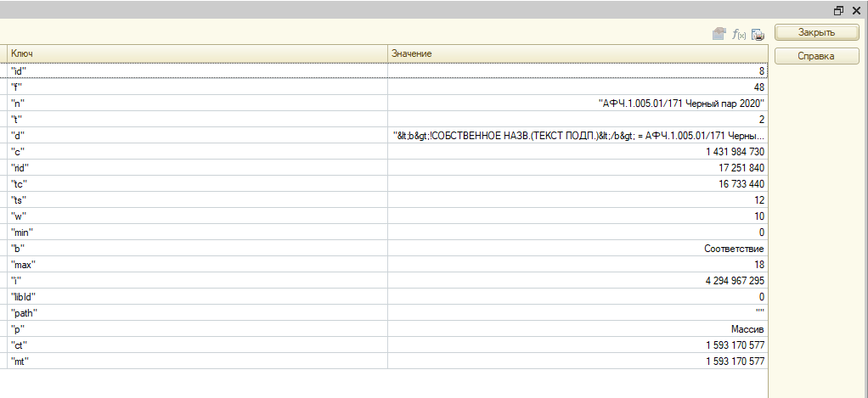The height and width of the screenshot is (398, 868).
Task: Select the "path" key row
Action: pyautogui.click(x=195, y=313)
